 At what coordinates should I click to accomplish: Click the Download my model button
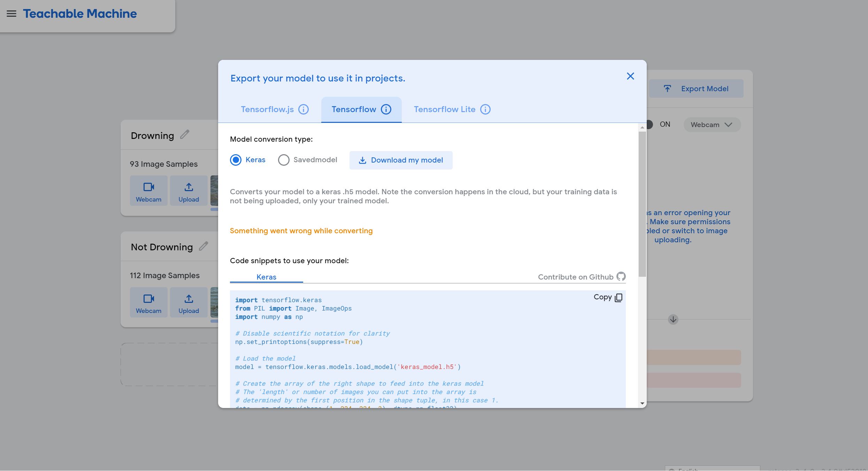click(401, 160)
